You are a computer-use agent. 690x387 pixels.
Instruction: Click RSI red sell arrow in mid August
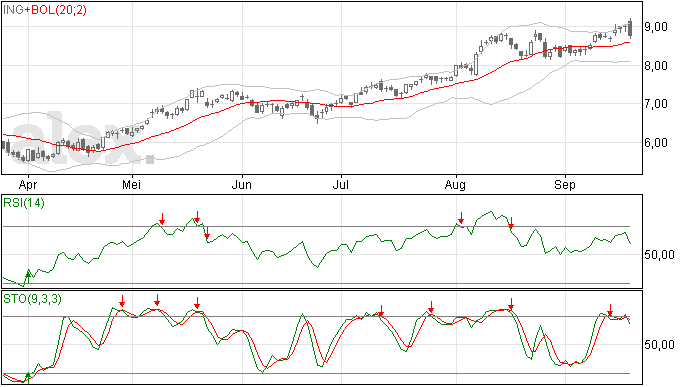pyautogui.click(x=511, y=223)
